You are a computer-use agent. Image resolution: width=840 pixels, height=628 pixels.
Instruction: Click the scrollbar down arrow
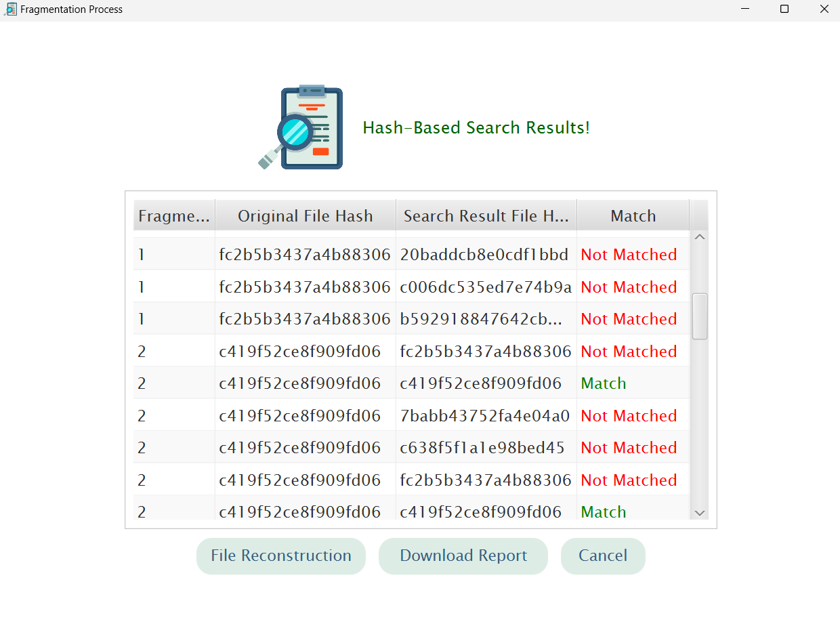coord(700,513)
